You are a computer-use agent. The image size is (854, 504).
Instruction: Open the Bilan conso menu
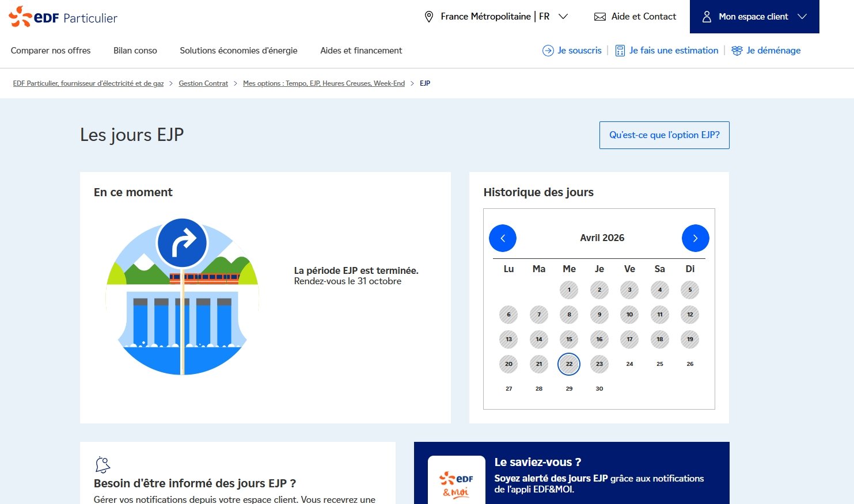point(135,51)
